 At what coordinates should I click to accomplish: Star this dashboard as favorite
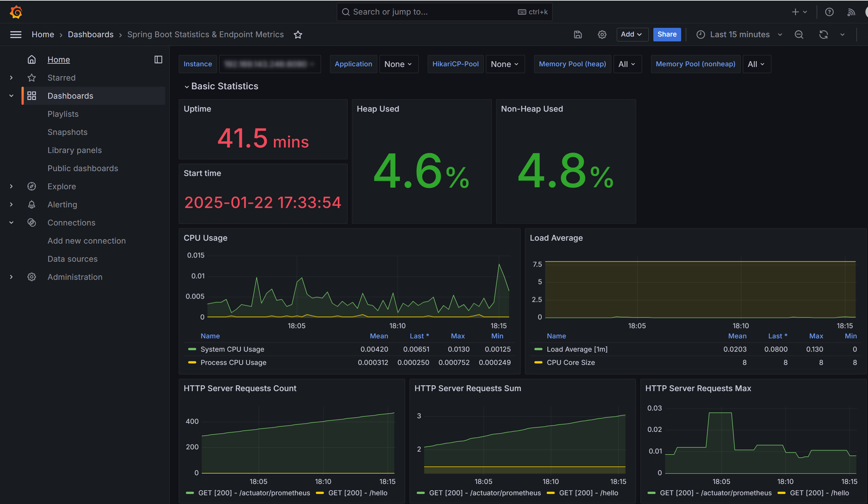click(x=298, y=35)
